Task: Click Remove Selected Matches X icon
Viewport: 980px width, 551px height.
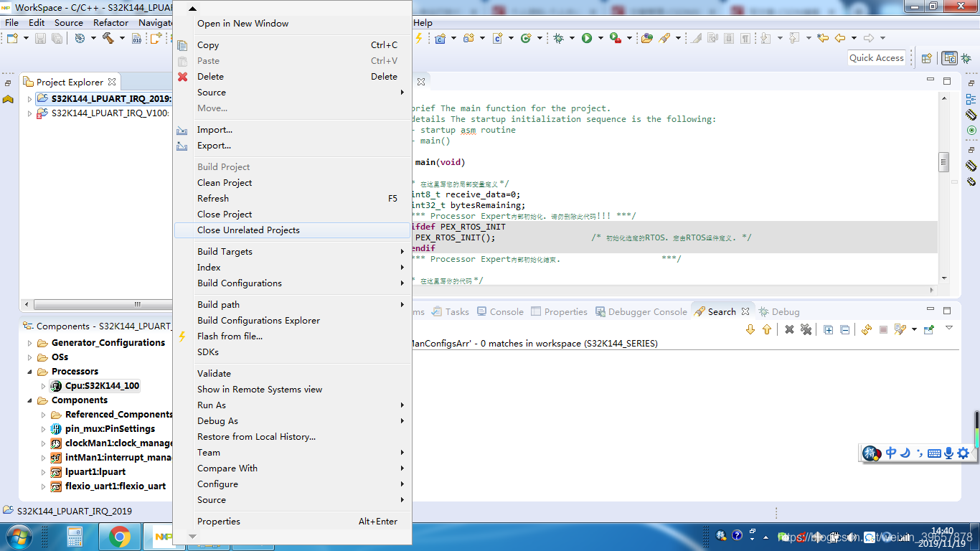Action: (789, 329)
